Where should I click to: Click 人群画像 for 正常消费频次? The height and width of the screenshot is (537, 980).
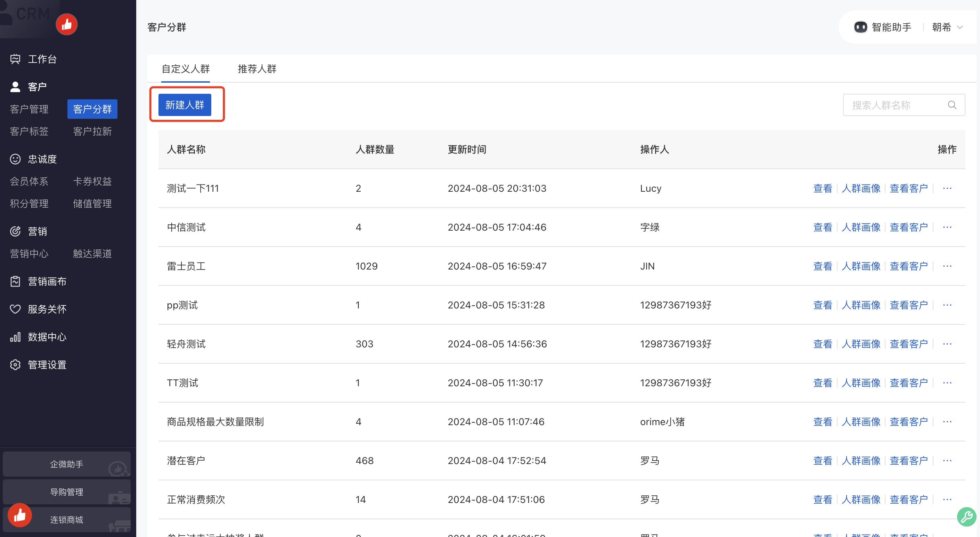861,499
